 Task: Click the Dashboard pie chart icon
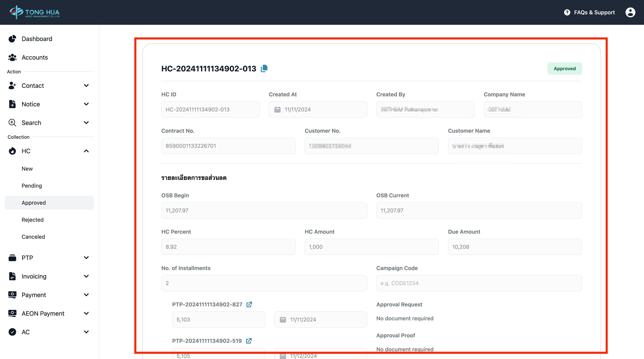[12, 39]
